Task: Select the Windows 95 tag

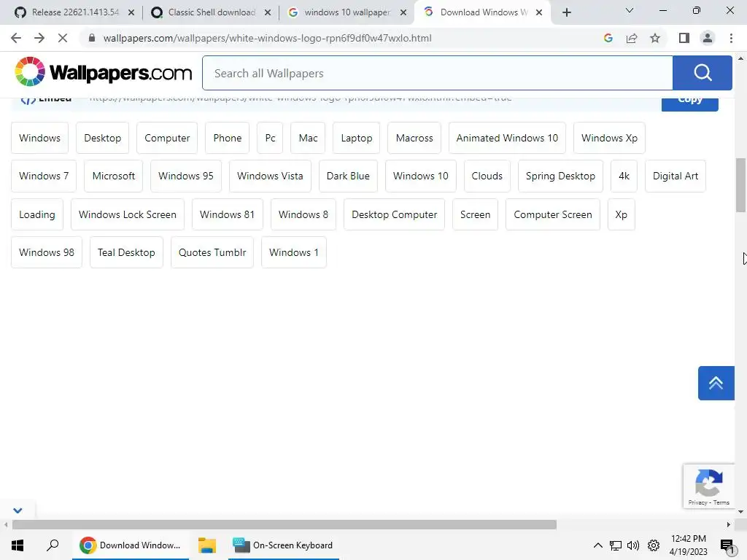Action: 186,176
